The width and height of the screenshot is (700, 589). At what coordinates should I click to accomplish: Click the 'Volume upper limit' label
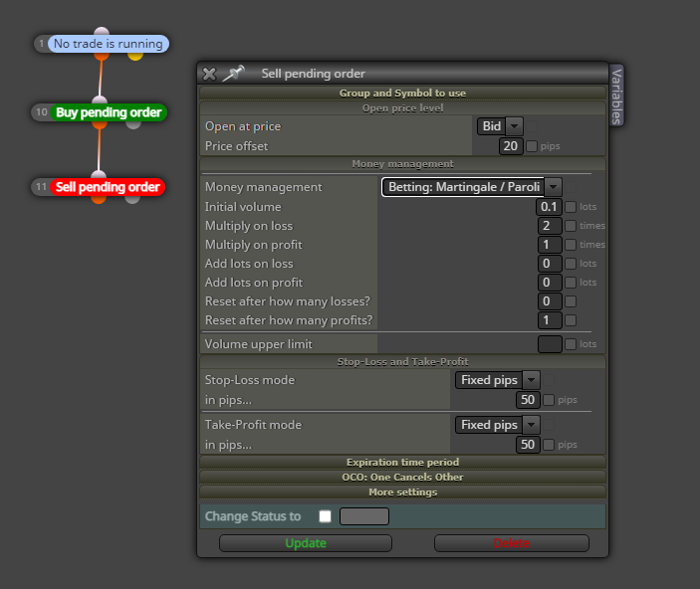259,344
